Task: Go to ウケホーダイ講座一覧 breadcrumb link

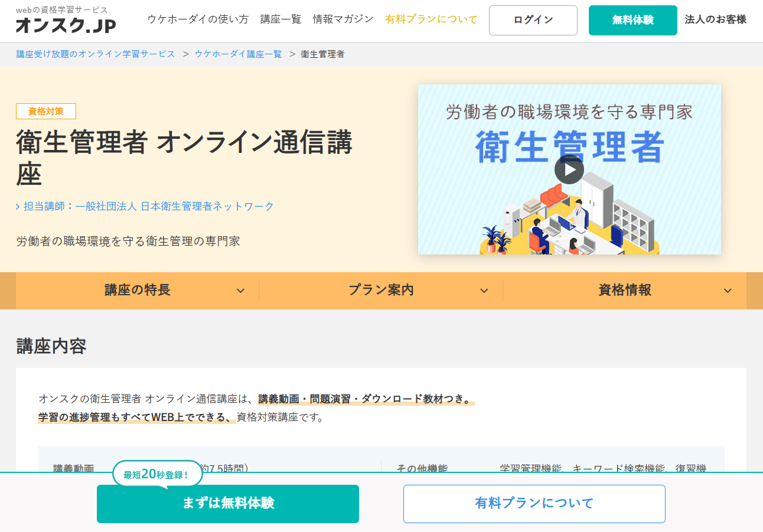Action: point(239,54)
